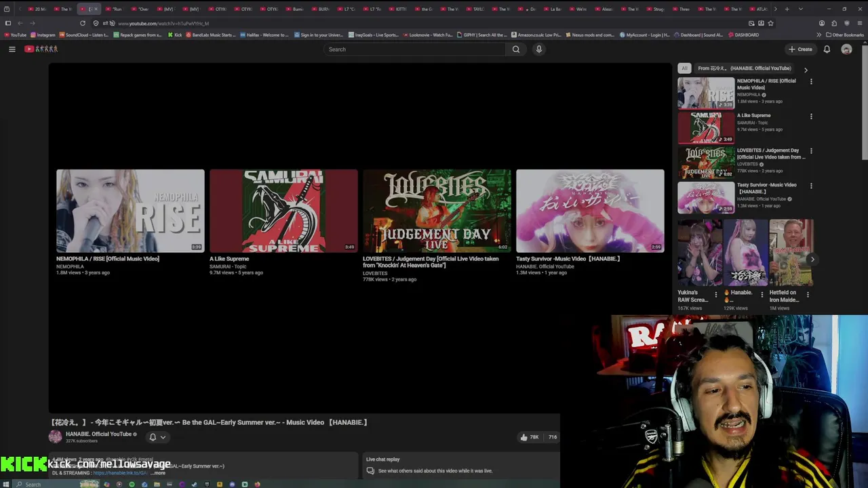Screen dimensions: 868x488
Task: Like the video with thumbs up
Action: pos(529,437)
